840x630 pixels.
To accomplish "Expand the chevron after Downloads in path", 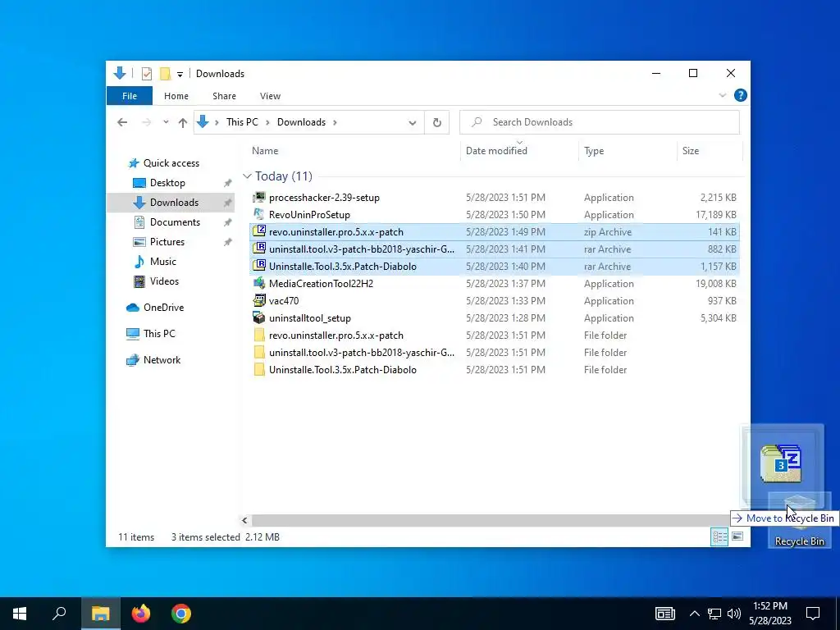I will 335,123.
